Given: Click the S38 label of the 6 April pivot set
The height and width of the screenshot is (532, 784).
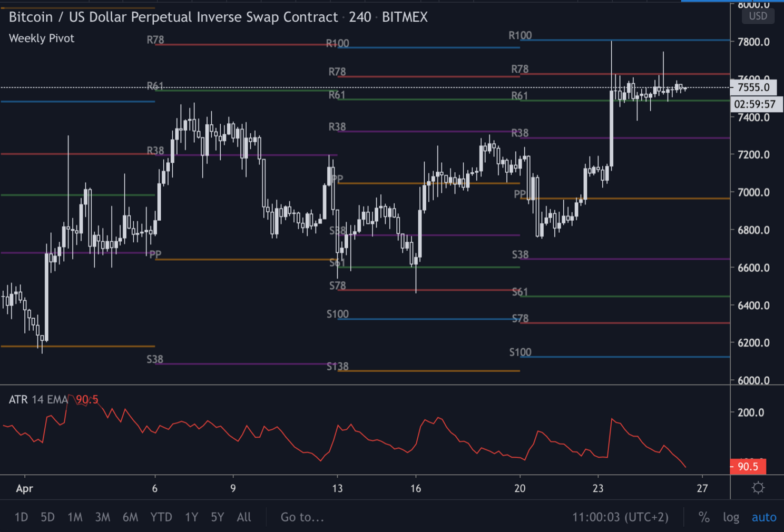Looking at the screenshot, I should [155, 359].
